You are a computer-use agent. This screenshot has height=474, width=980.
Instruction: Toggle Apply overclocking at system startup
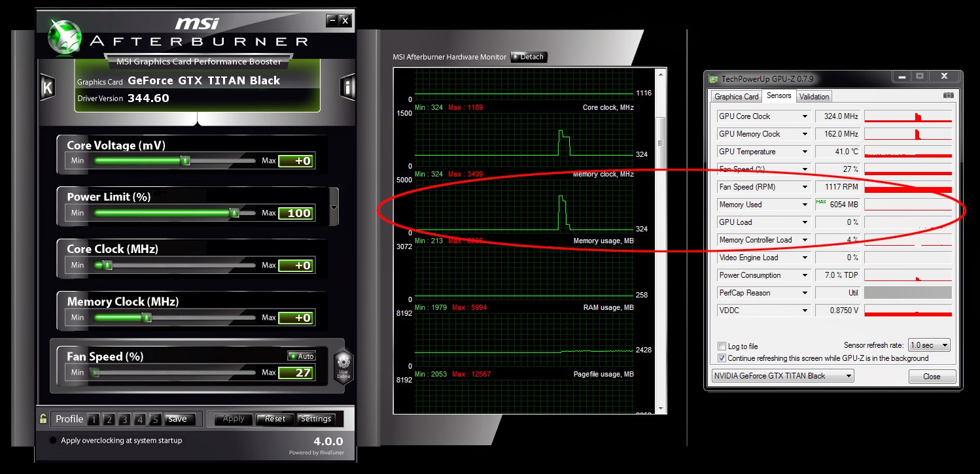[54, 440]
